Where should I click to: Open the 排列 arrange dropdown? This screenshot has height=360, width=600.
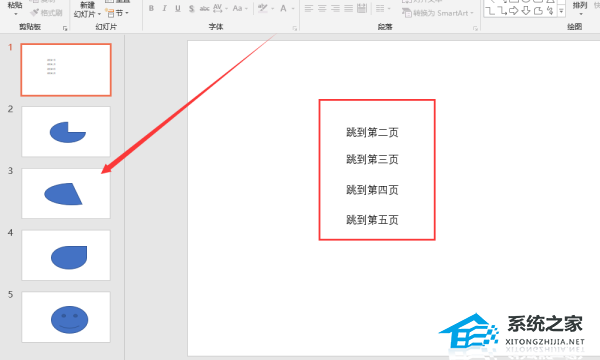point(580,8)
